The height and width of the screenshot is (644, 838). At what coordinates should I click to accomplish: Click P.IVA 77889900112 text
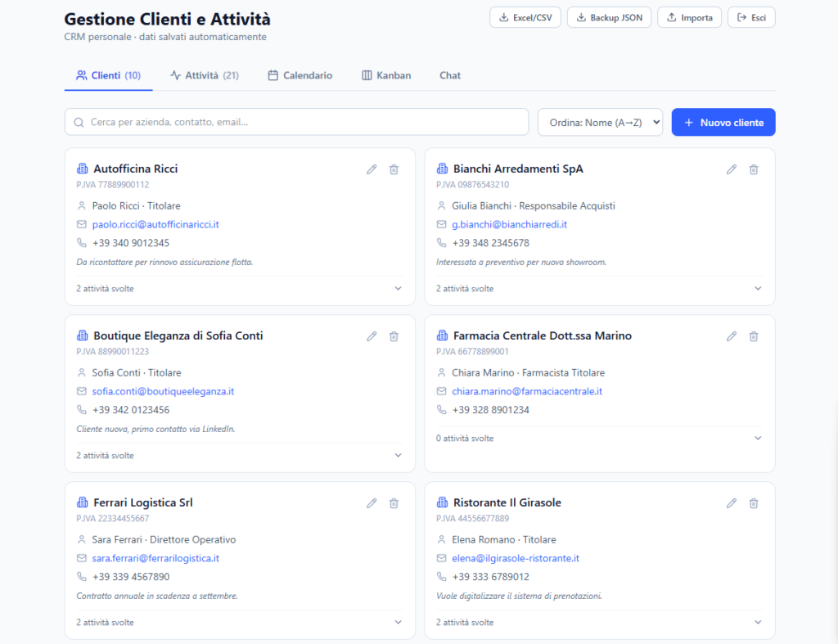(x=113, y=185)
